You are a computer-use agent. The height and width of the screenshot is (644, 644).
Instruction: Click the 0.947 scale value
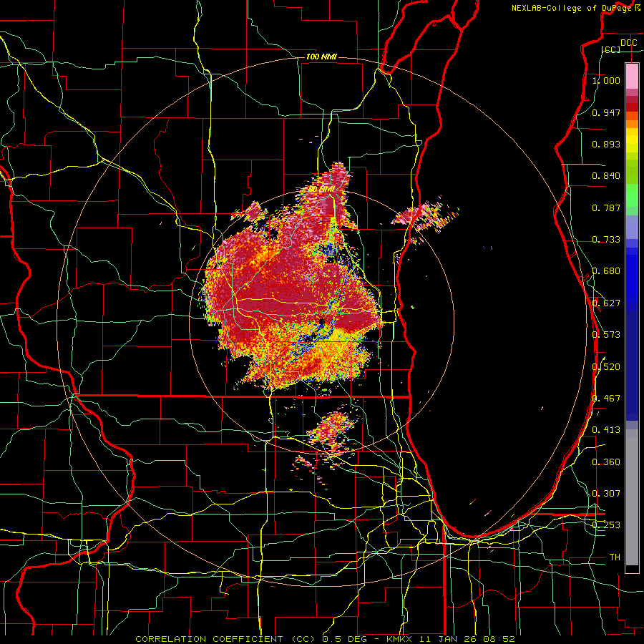(x=606, y=112)
